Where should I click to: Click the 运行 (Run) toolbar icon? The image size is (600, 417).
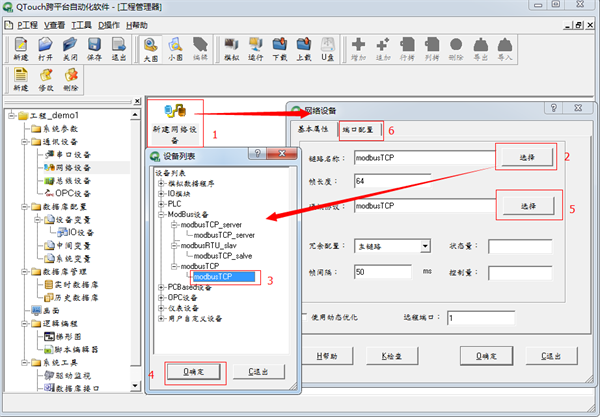coord(254,50)
